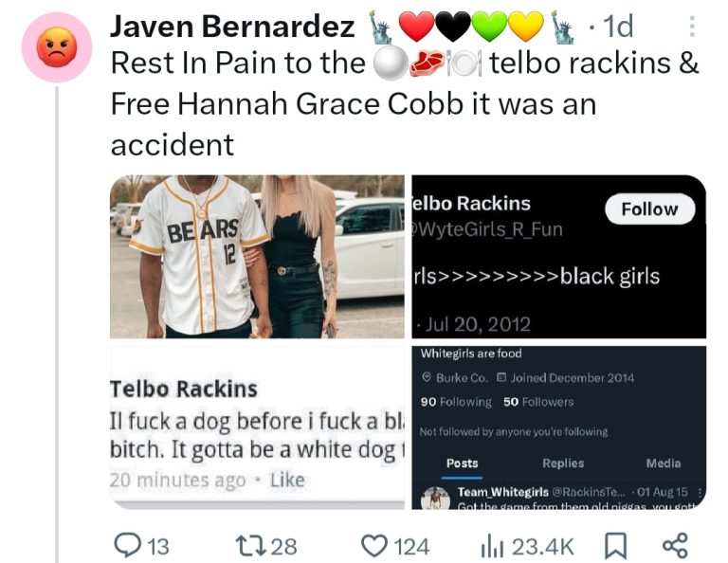Switch to the Media tab
Image resolution: width=728 pixels, height=563 pixels.
pyautogui.click(x=664, y=463)
